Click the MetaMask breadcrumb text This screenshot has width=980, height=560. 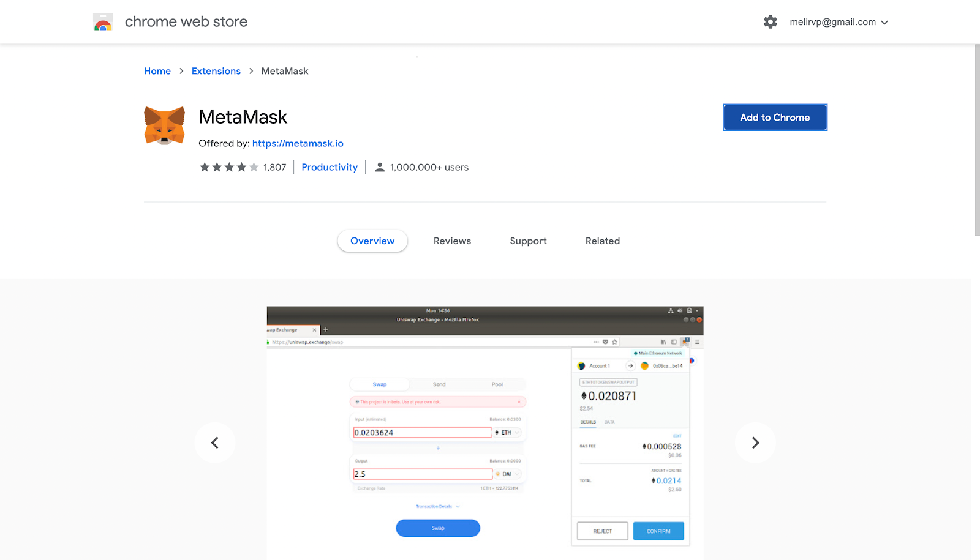pos(285,71)
